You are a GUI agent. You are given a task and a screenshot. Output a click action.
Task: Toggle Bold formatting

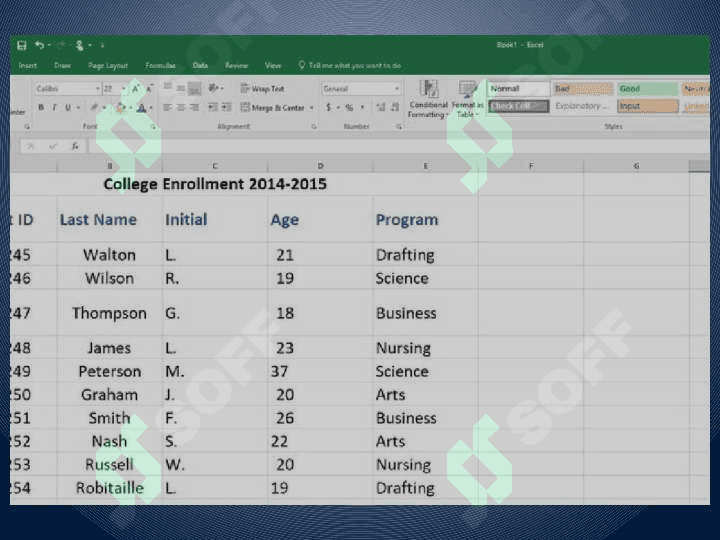tap(41, 107)
